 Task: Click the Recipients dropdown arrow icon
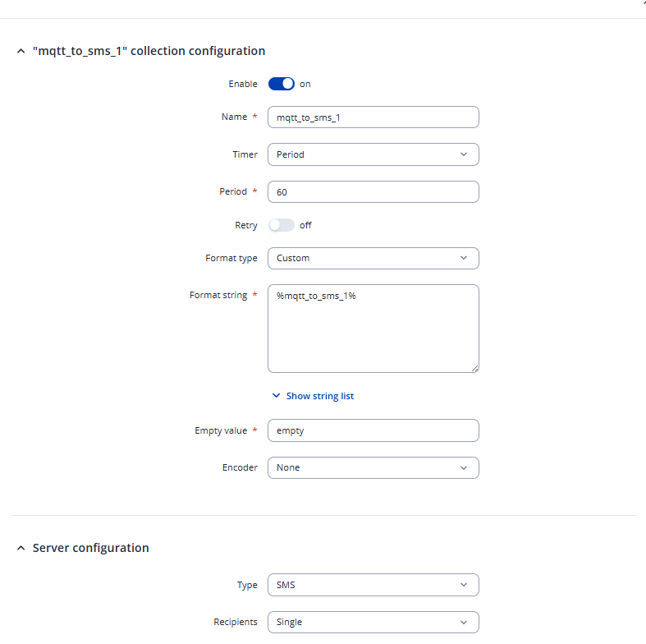coord(464,622)
